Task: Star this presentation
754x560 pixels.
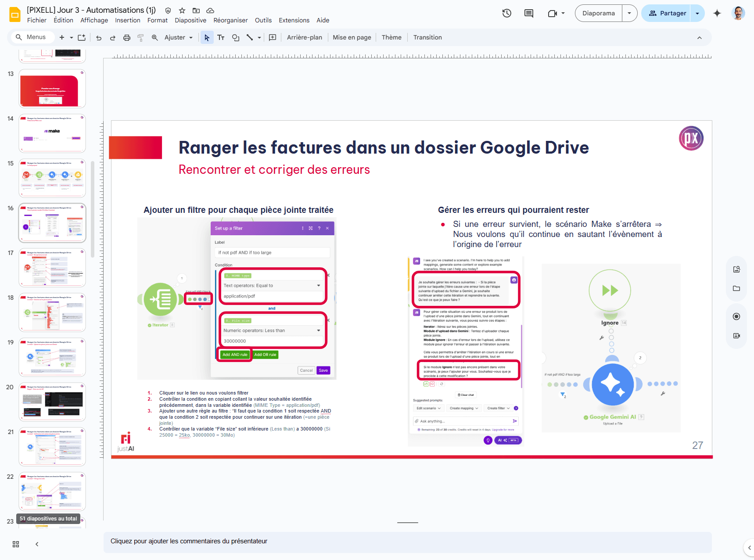Action: click(182, 11)
